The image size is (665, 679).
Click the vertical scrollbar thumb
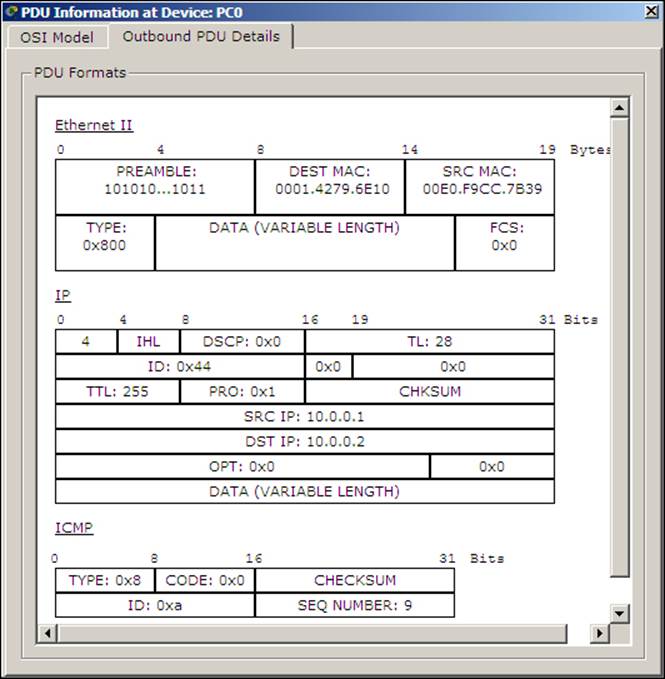tap(620, 347)
